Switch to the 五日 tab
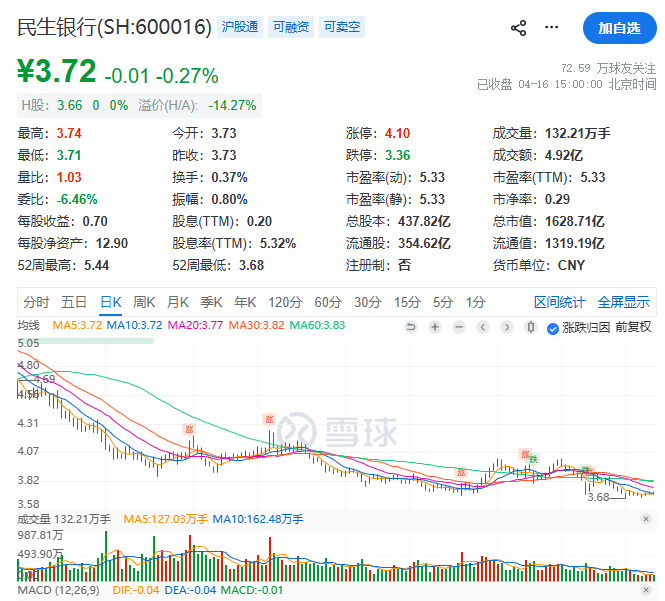665x601 pixels. coord(74,302)
